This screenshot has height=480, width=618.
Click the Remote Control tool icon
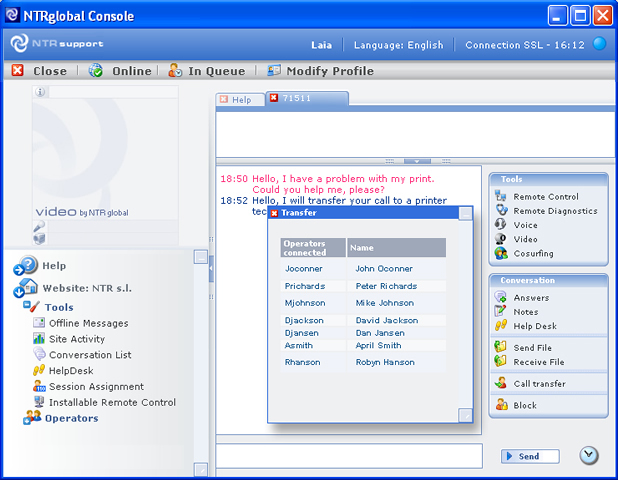coord(501,197)
